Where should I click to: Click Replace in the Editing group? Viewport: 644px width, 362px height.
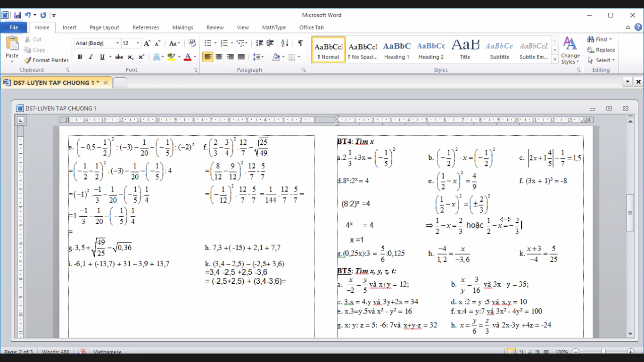(601, 50)
